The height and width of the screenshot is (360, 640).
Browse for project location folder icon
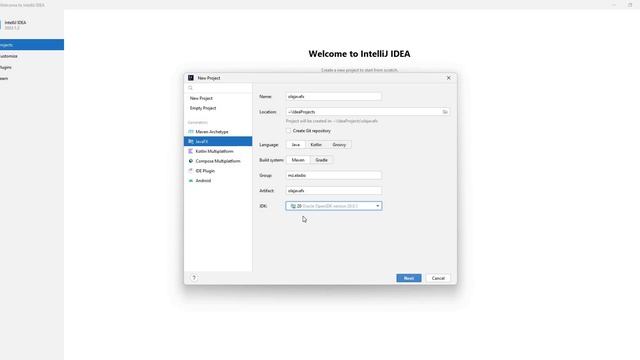445,112
